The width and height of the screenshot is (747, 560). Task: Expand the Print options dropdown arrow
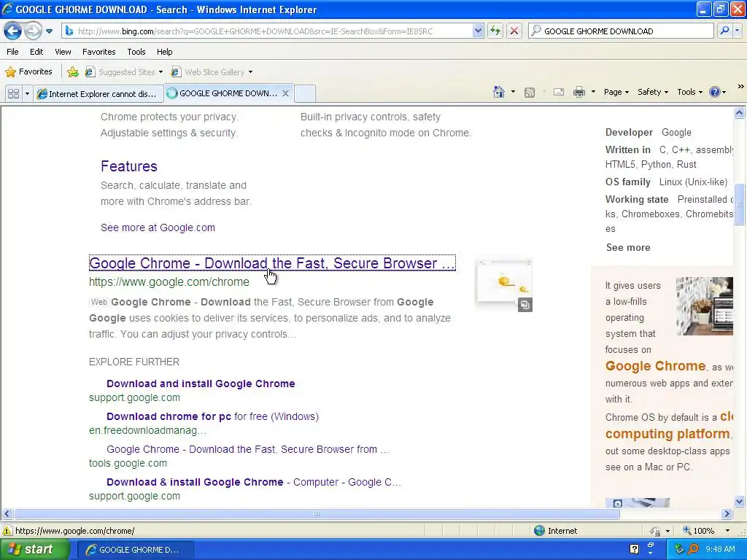[593, 92]
